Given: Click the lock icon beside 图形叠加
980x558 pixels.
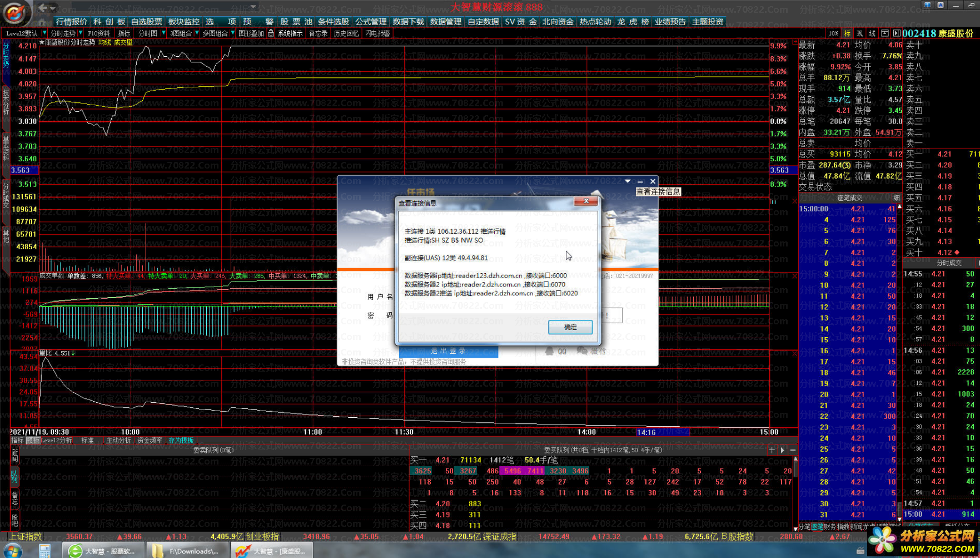Looking at the screenshot, I should pyautogui.click(x=271, y=33).
